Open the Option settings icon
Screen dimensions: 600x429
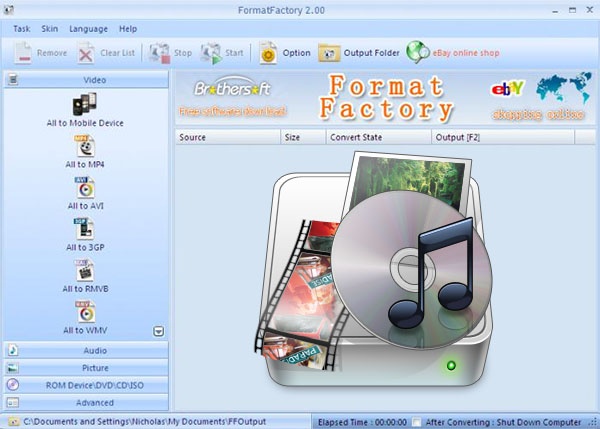pos(268,53)
